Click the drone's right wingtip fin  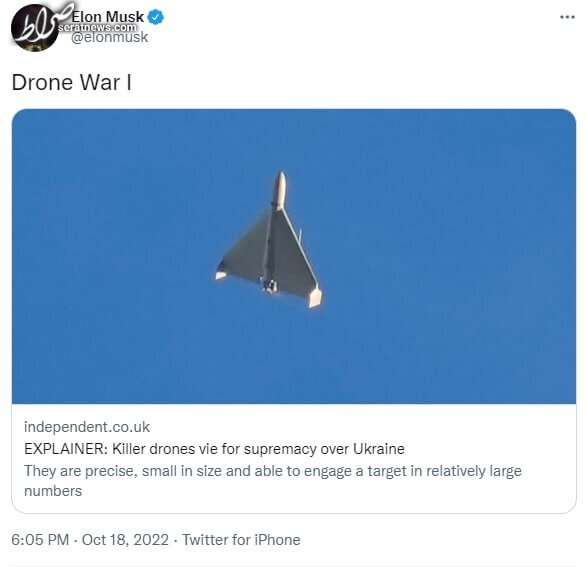(314, 298)
